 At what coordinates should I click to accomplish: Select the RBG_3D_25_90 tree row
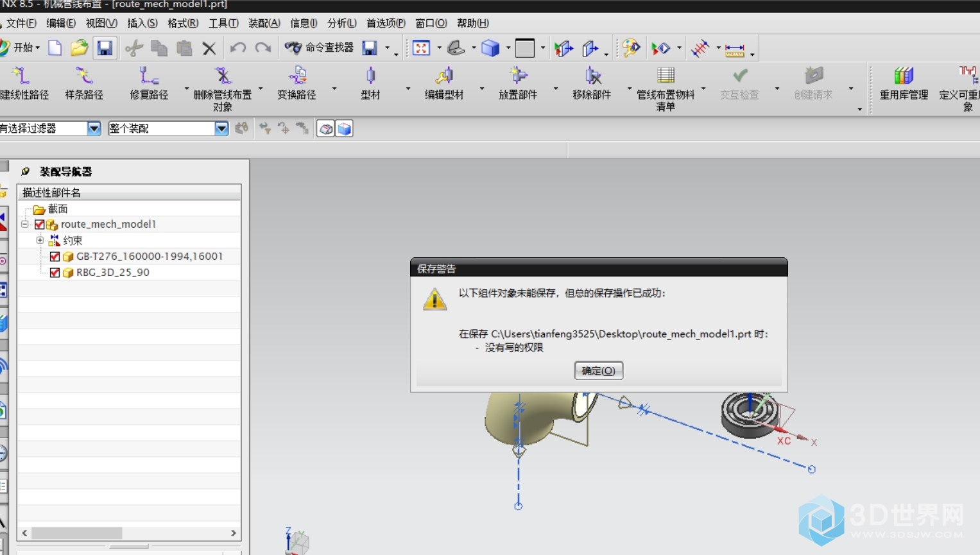tap(129, 273)
